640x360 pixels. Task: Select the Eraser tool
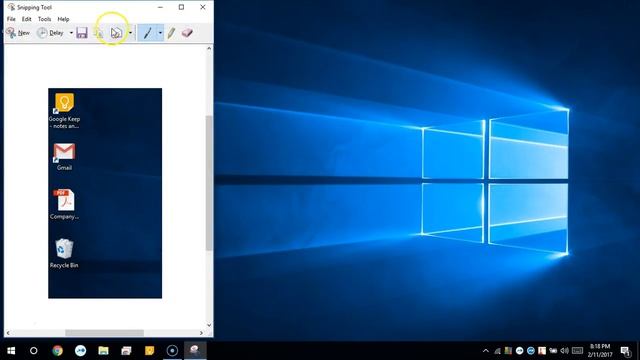pos(187,33)
